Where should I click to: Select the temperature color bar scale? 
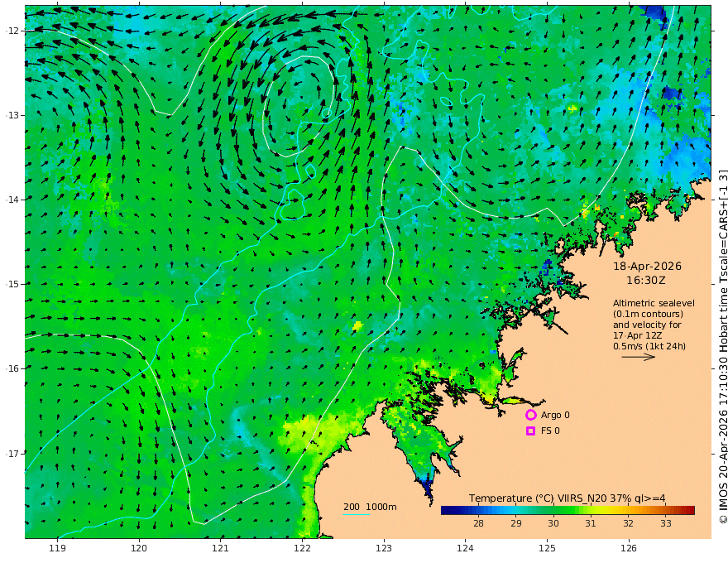click(x=568, y=511)
